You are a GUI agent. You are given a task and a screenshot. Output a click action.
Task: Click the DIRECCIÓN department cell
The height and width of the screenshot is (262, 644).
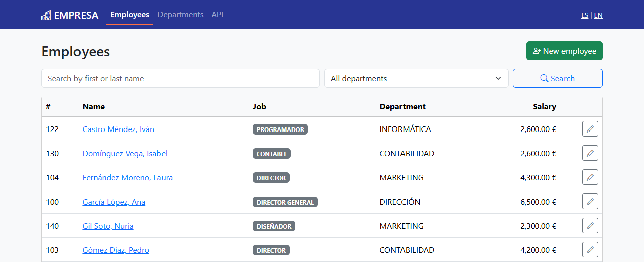400,202
